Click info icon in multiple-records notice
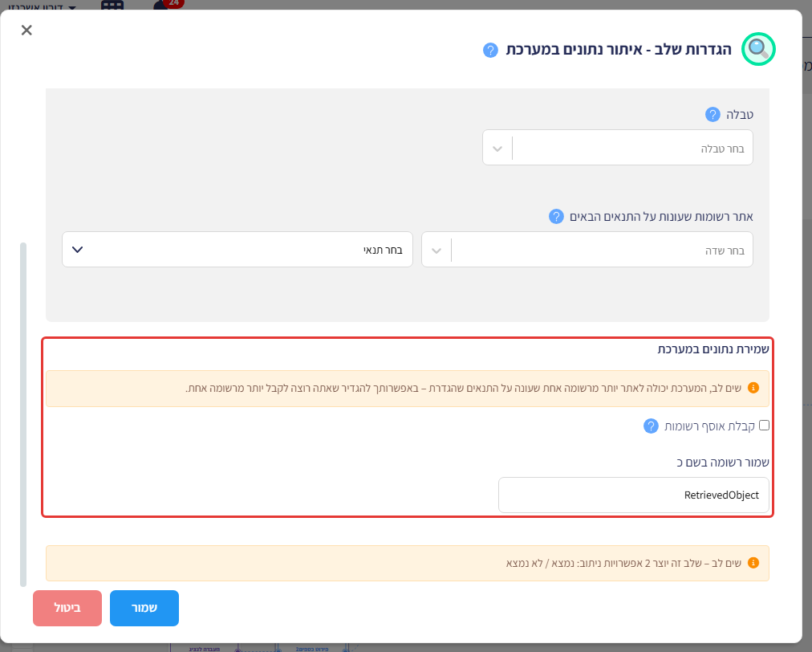 pyautogui.click(x=753, y=388)
